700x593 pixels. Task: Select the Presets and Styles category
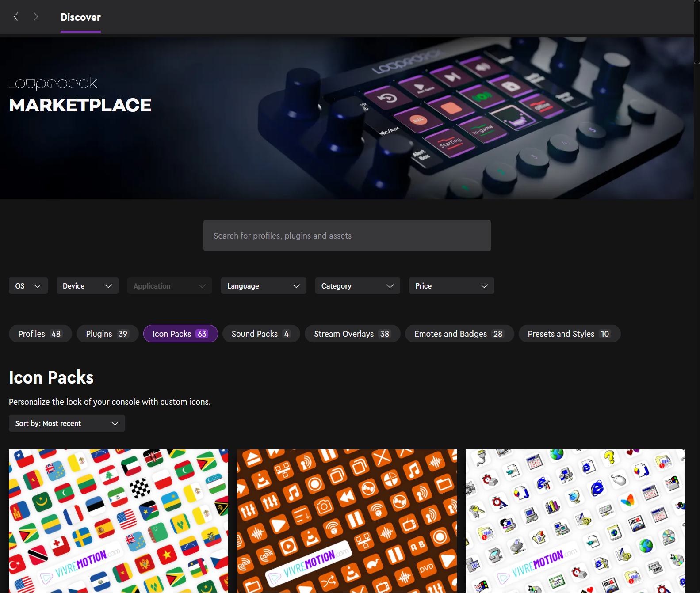(569, 334)
